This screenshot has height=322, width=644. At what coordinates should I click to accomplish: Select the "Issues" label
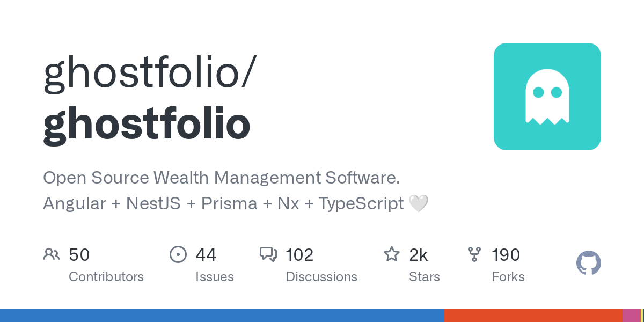tap(215, 277)
